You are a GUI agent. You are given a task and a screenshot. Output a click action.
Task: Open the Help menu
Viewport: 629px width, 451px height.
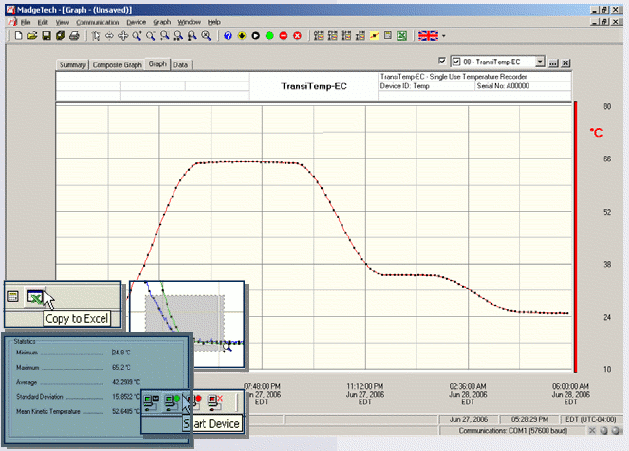[214, 22]
